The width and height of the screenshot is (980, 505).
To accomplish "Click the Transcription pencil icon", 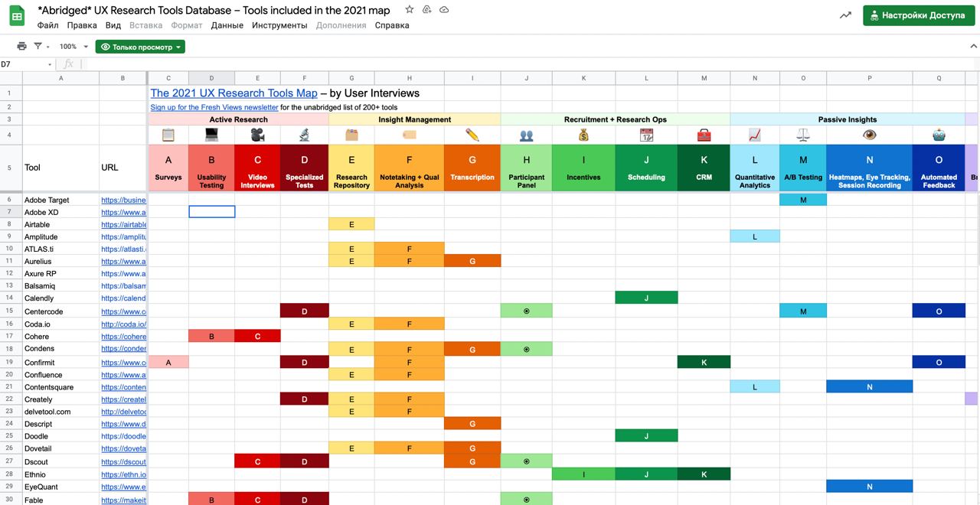I will coord(472,135).
